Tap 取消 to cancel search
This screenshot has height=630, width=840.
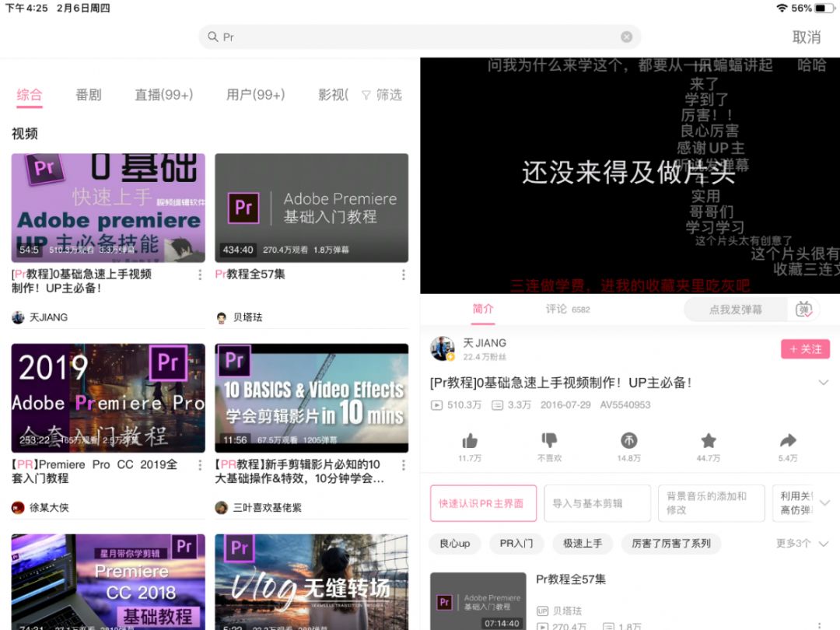[807, 37]
